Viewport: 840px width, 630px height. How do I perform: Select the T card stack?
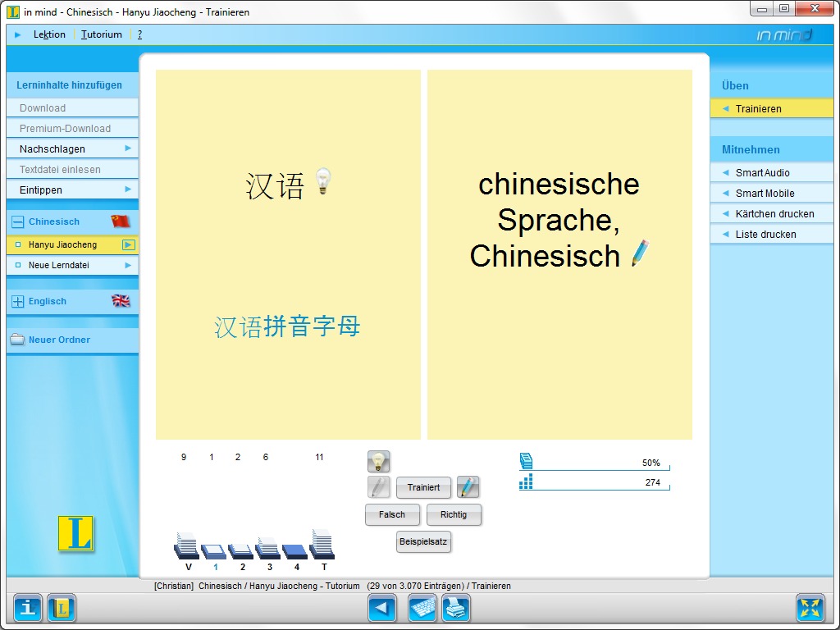click(322, 545)
